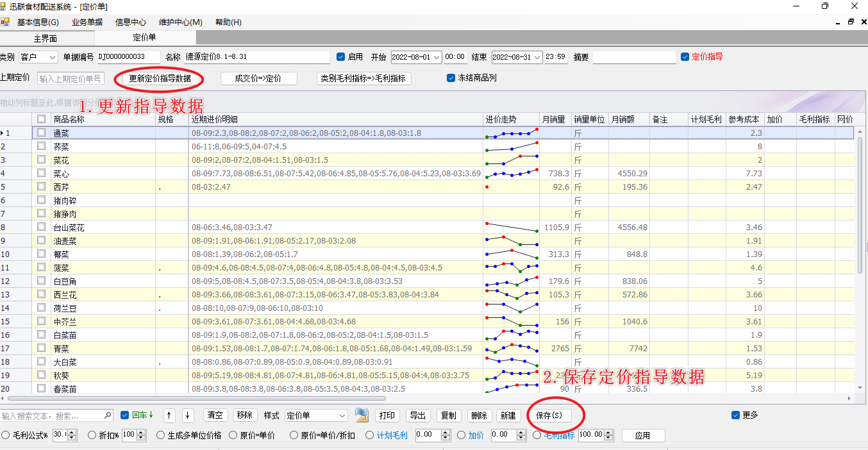Expand the 开始 date picker dropdown
868x450 pixels.
(x=437, y=57)
